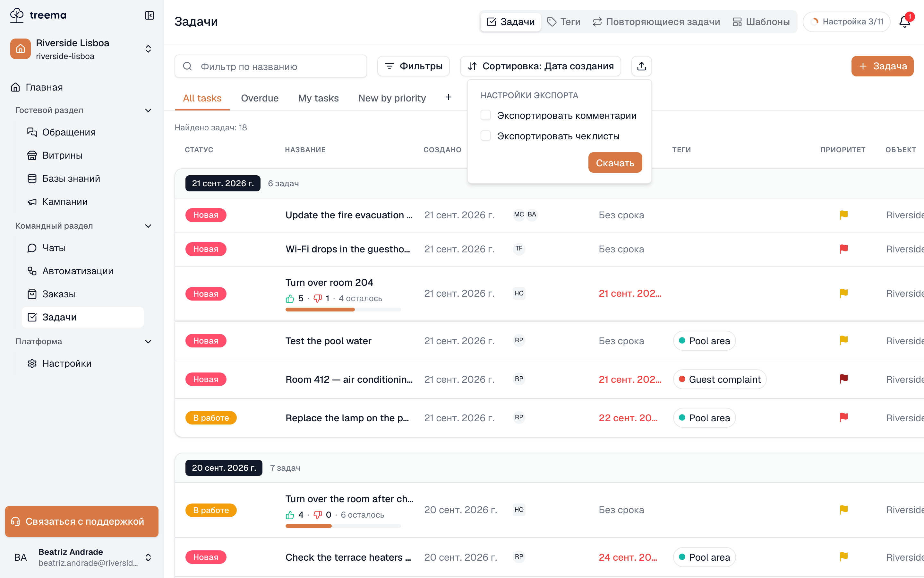
Task: Click the treema logo icon
Action: [17, 15]
